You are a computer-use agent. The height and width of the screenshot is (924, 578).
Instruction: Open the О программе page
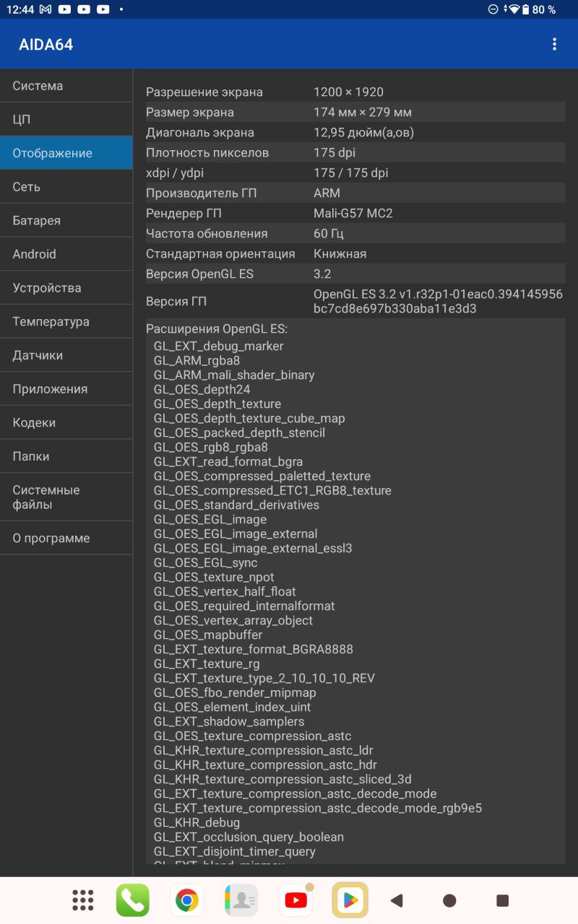click(66, 539)
